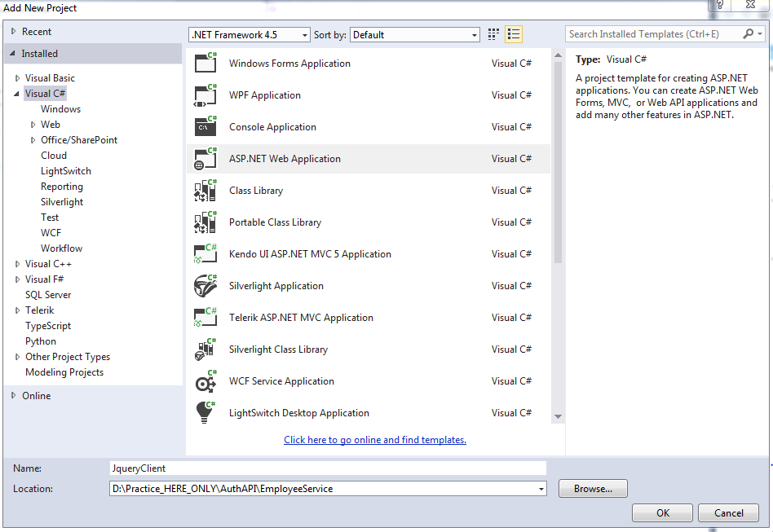Collapse the Installed section
Screen dimensions: 773x532
point(13,53)
